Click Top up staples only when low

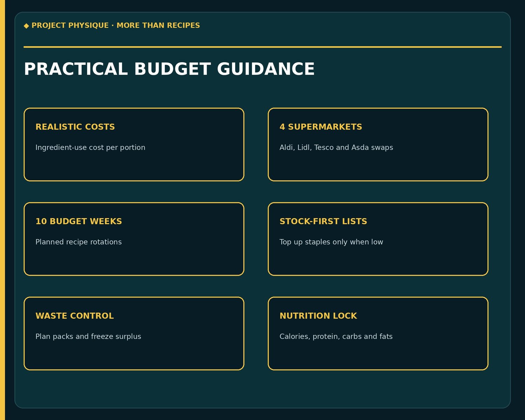(x=331, y=242)
